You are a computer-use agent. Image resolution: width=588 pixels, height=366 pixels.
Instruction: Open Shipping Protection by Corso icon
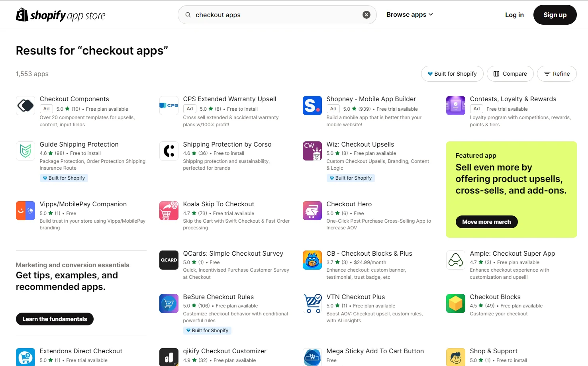(x=169, y=151)
